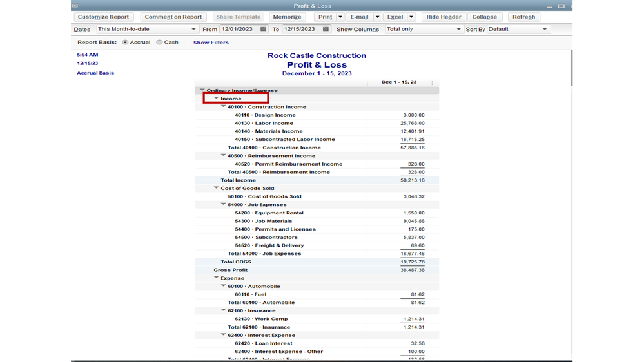This screenshot has height=362, width=644.
Task: Open the E-mail button arrow menu
Action: (377, 17)
